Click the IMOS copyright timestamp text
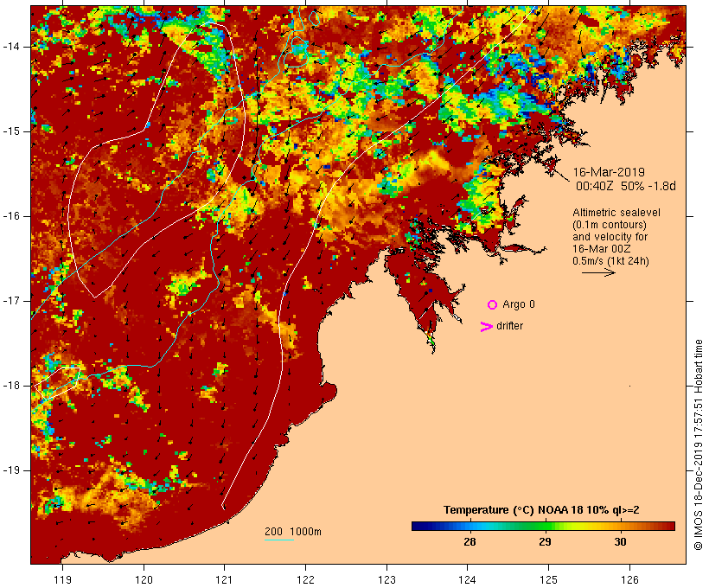709x588 pixels. click(x=698, y=445)
